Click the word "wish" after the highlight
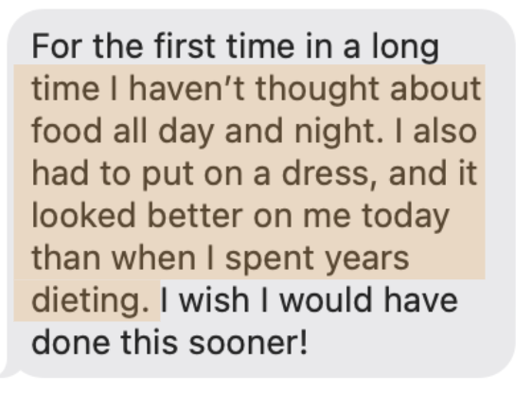 [x=215, y=300]
